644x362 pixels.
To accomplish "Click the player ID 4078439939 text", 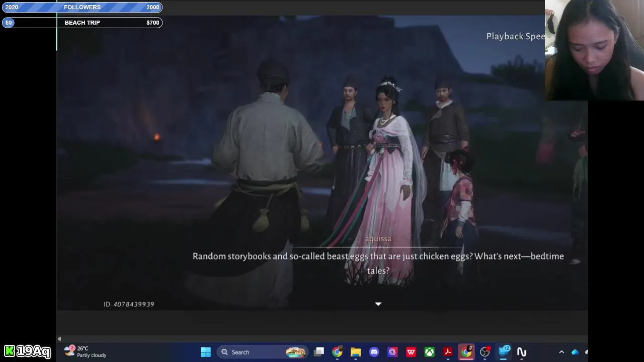I will click(129, 304).
